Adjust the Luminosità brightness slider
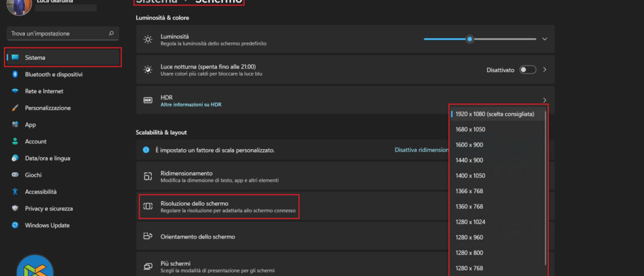 480,39
